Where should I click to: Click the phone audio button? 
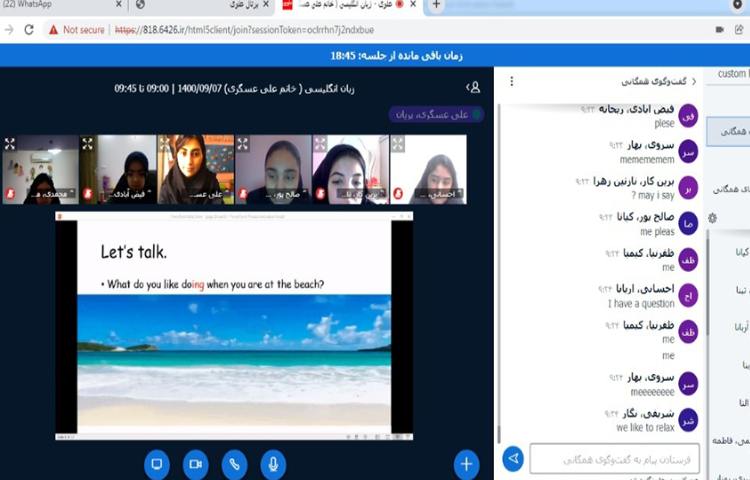(234, 463)
